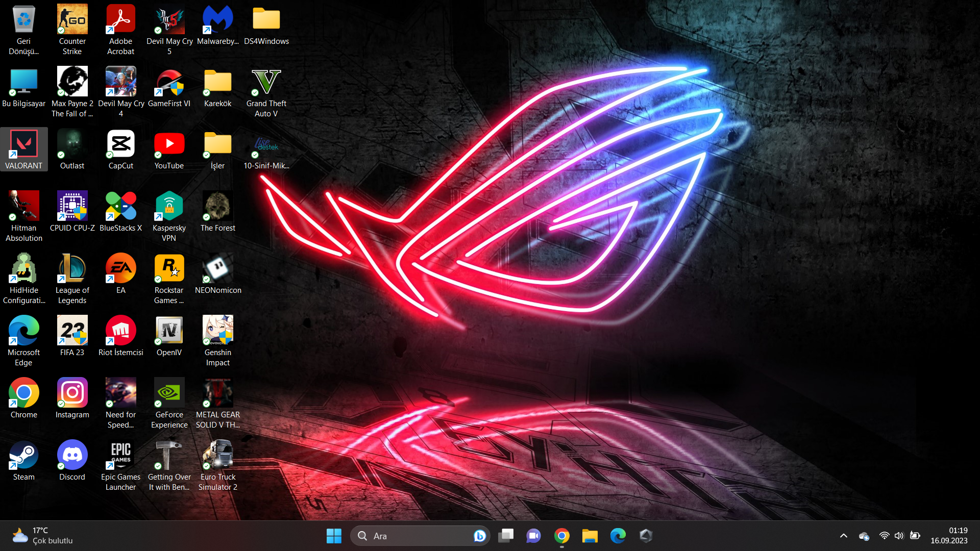Viewport: 980px width, 551px height.
Task: Select the NEONomicon icon
Action: (217, 273)
